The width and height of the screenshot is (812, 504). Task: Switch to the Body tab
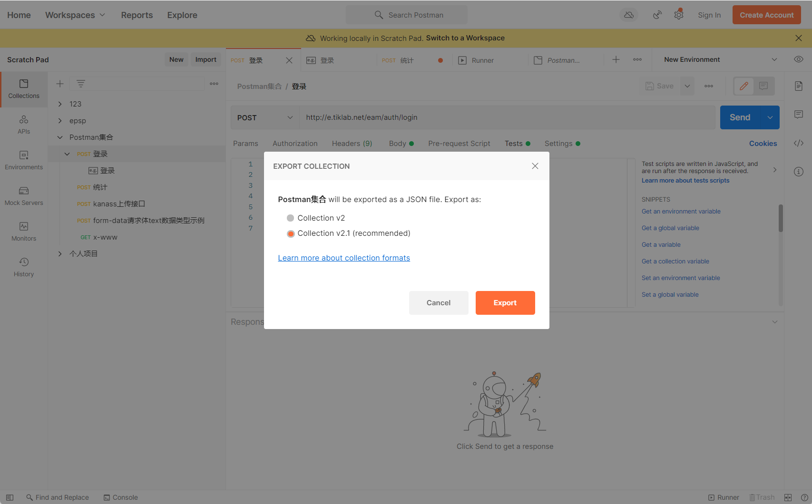(x=401, y=144)
